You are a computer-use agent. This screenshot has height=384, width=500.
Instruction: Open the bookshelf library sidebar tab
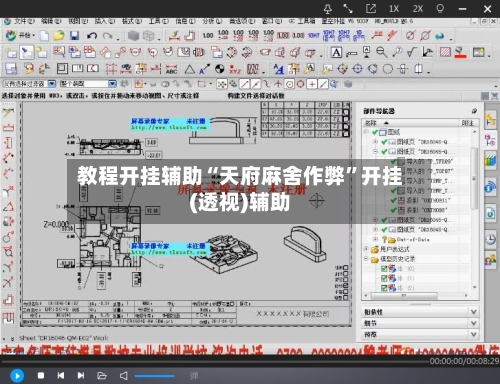[490, 162]
